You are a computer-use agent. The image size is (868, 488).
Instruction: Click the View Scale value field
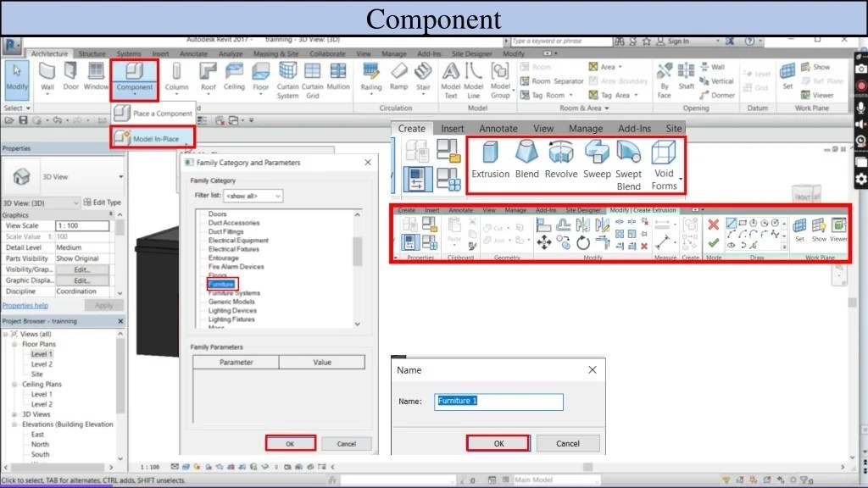click(x=82, y=225)
